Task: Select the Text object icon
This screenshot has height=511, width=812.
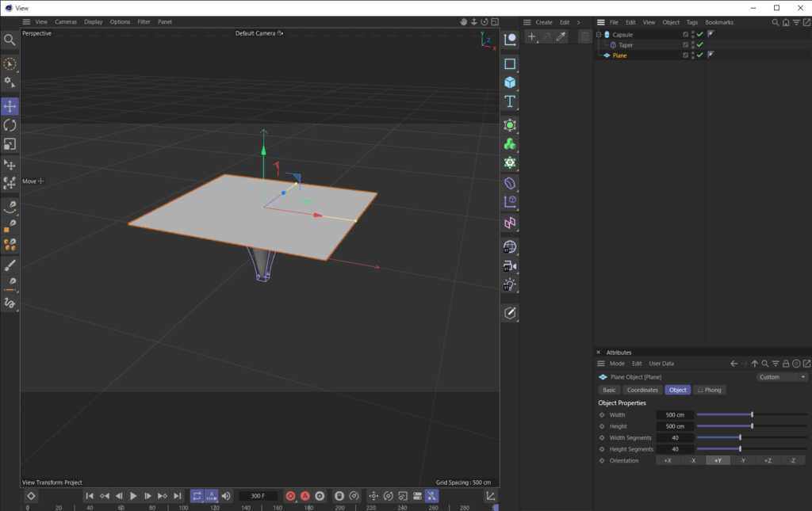Action: [510, 101]
